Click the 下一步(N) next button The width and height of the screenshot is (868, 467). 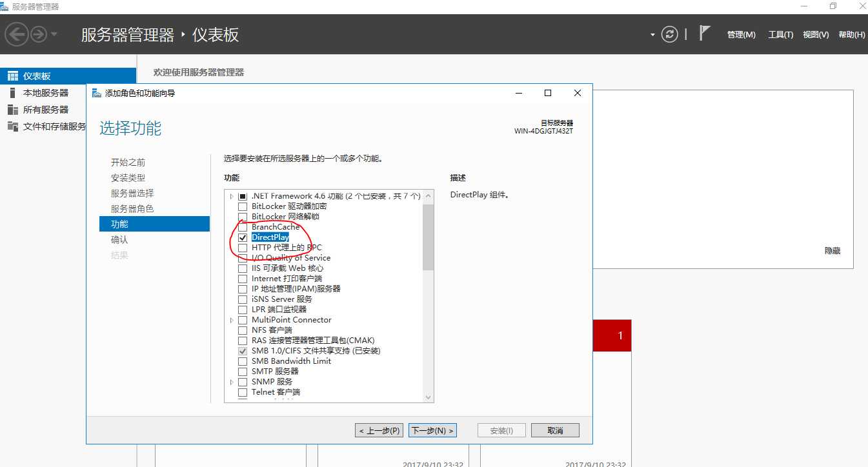coord(432,430)
